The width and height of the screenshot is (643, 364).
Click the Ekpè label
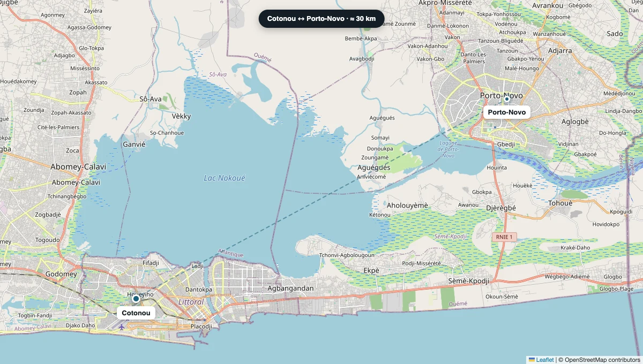[x=371, y=270]
